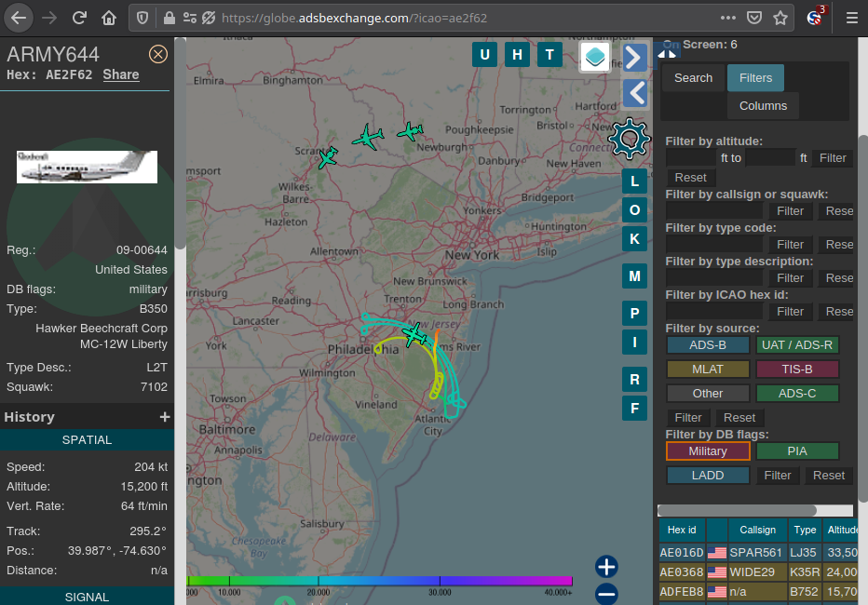Toggle the L map button

[634, 181]
